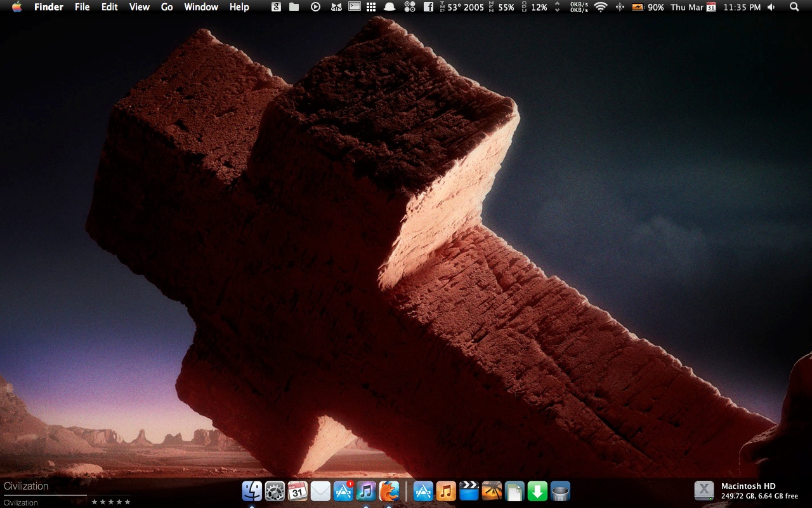This screenshot has height=508, width=812.
Task: Open the memory monitor showing 55%
Action: [x=502, y=7]
